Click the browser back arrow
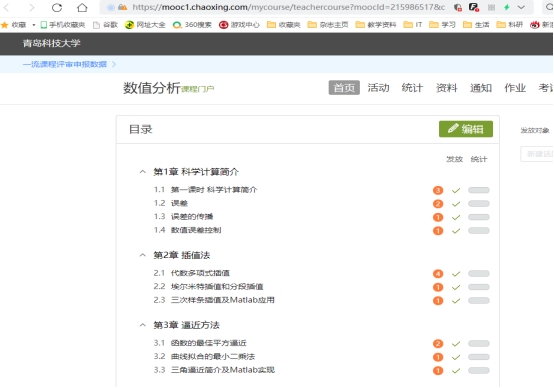 (7, 7)
